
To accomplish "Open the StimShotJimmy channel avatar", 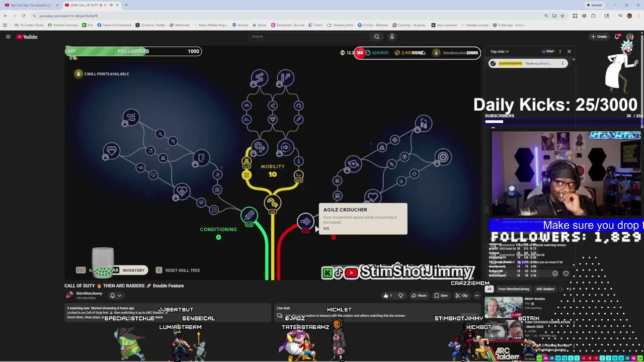I will point(69,295).
